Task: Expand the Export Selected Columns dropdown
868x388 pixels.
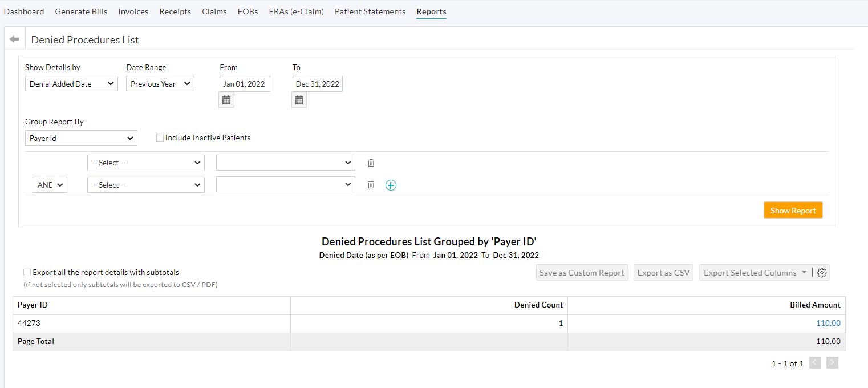Action: click(755, 273)
